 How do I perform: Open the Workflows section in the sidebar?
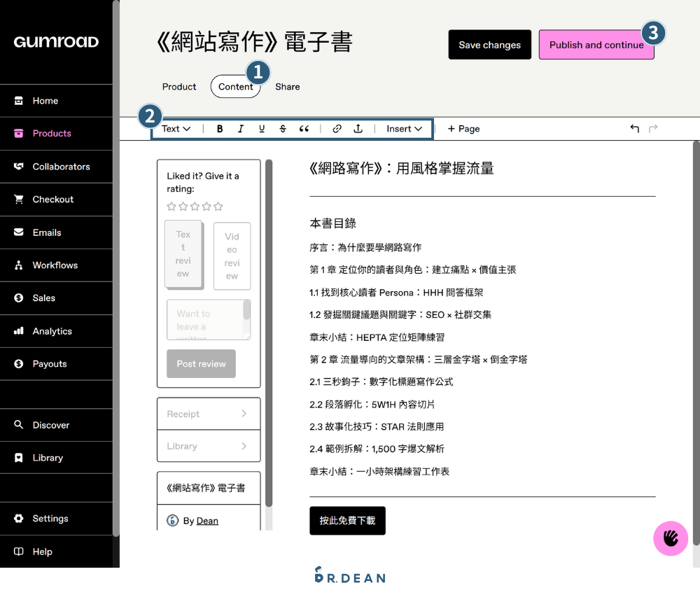tap(56, 265)
